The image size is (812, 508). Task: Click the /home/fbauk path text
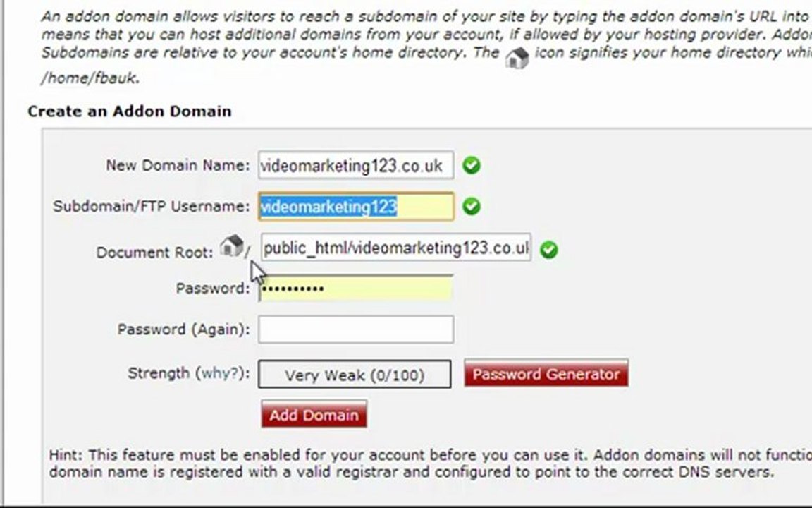[91, 78]
